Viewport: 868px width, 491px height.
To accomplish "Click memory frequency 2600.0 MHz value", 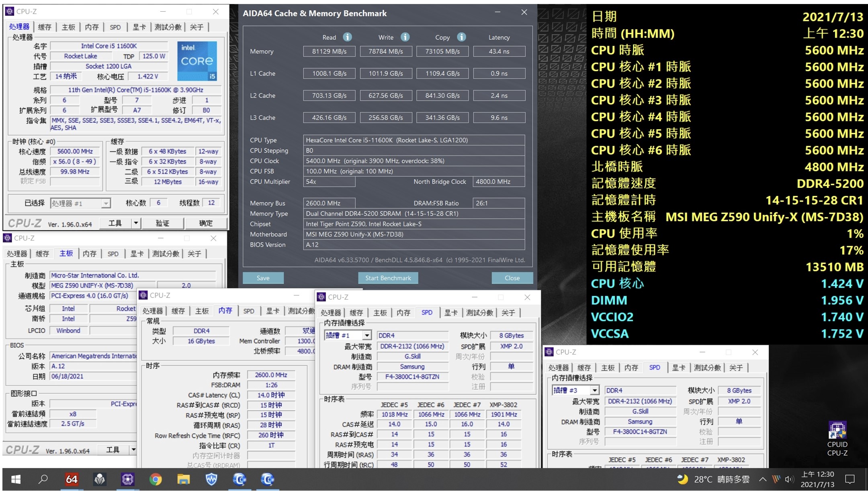I will [271, 375].
